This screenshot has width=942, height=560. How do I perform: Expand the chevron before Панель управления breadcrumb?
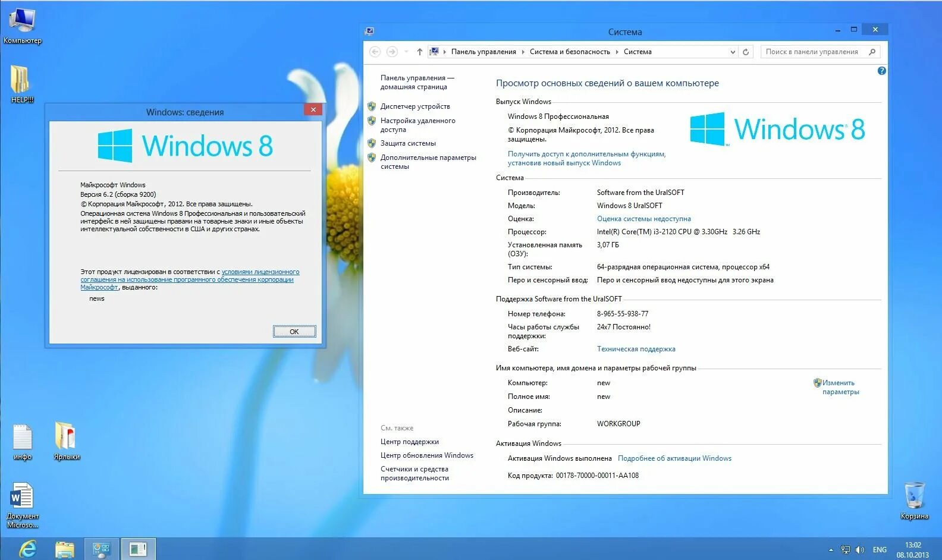coord(445,52)
